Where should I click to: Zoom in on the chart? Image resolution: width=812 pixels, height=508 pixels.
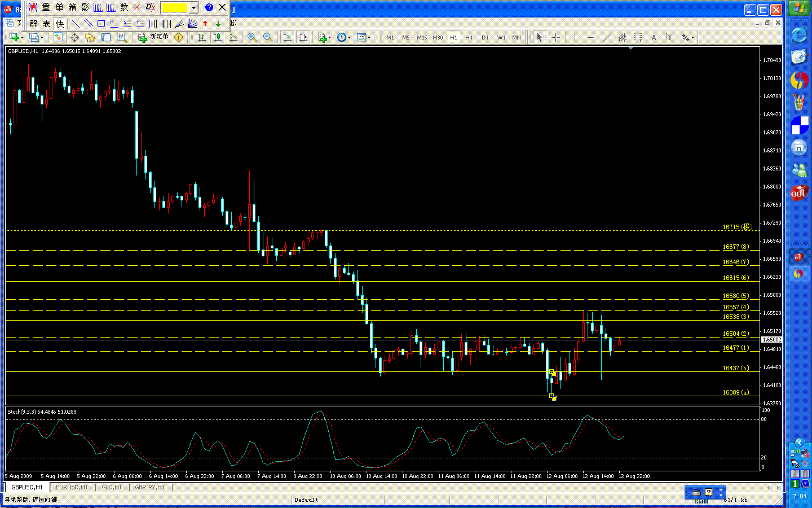tap(251, 37)
